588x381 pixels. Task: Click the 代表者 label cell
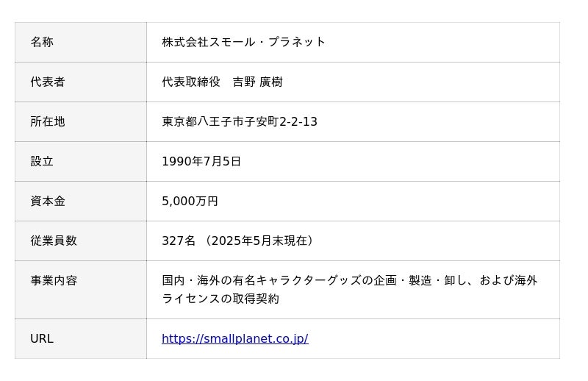pos(48,82)
